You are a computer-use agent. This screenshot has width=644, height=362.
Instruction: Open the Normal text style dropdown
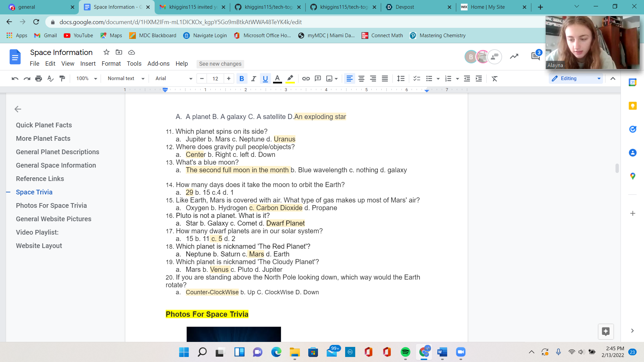pos(126,78)
